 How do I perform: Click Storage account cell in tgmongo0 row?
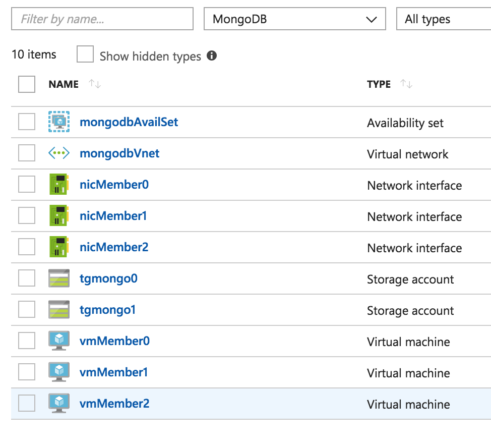pos(410,279)
